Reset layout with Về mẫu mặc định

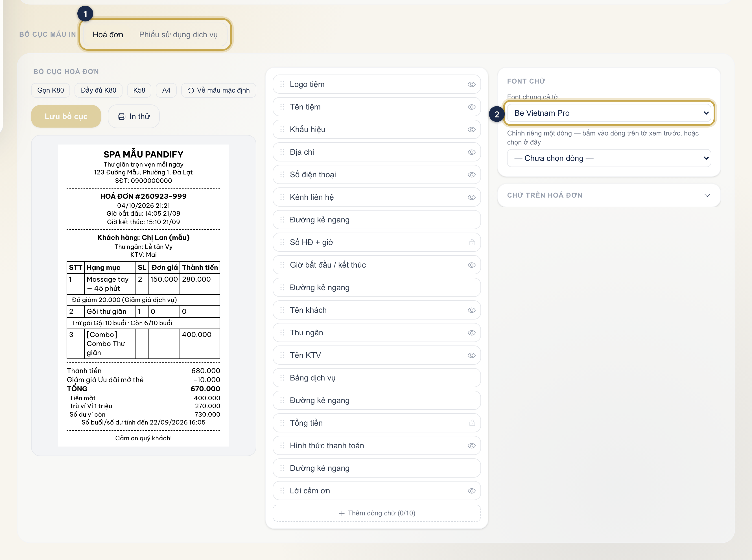coord(219,90)
